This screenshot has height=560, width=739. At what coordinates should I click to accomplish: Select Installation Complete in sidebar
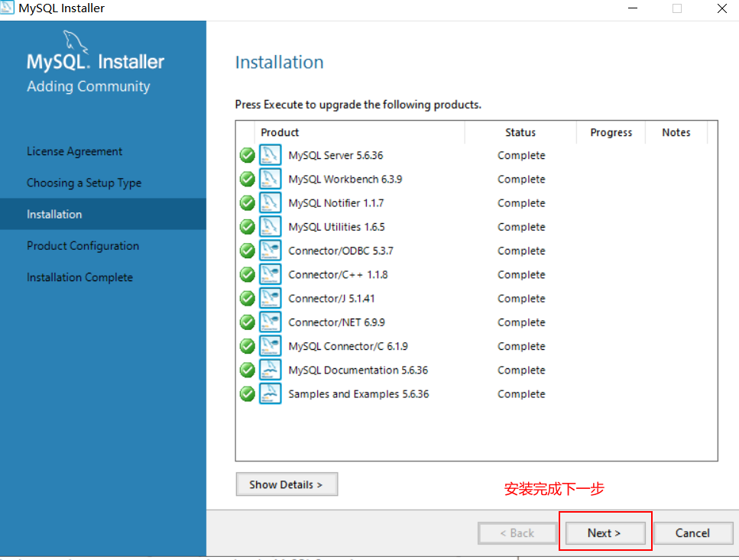tap(79, 277)
